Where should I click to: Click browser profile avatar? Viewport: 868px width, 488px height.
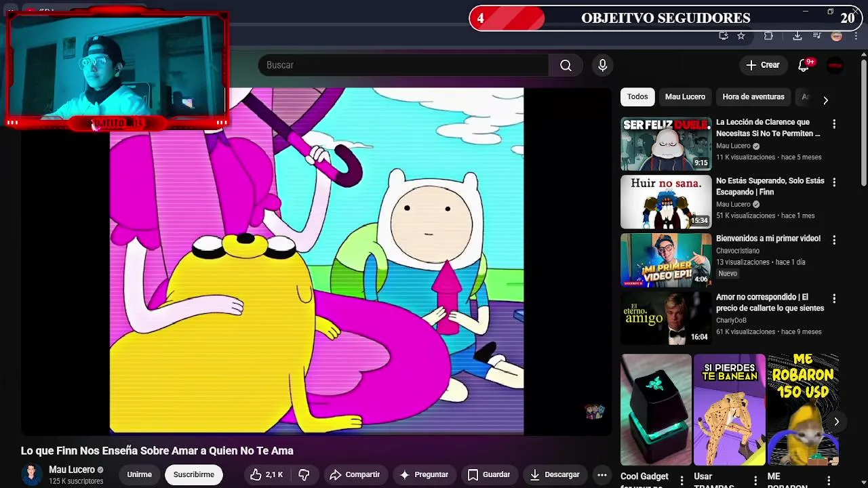(x=837, y=36)
